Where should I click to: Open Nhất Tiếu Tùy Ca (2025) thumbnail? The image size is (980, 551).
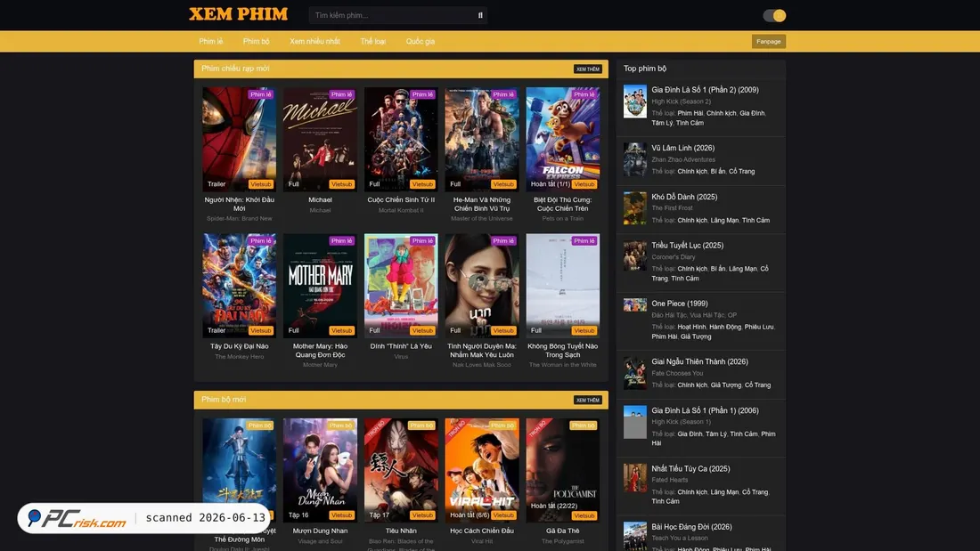click(635, 478)
